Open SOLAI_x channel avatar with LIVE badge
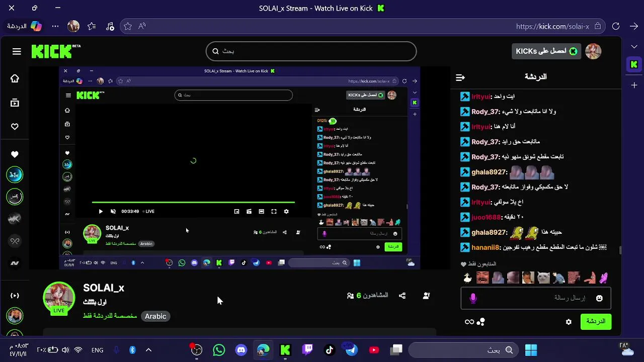The height and width of the screenshot is (362, 644). click(x=59, y=298)
